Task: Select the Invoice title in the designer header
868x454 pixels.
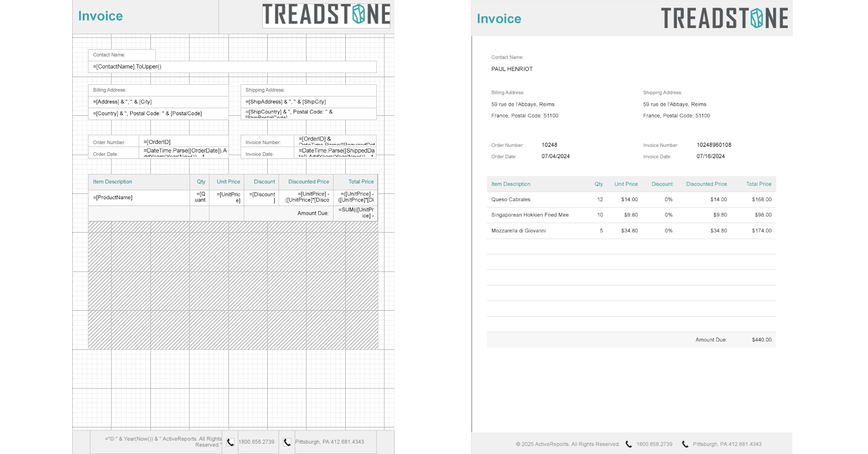Action: click(x=100, y=16)
